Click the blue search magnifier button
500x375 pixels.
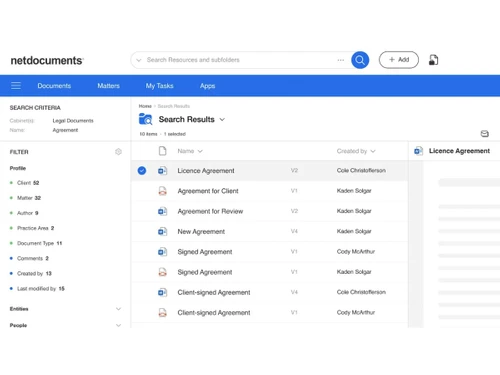tap(360, 60)
